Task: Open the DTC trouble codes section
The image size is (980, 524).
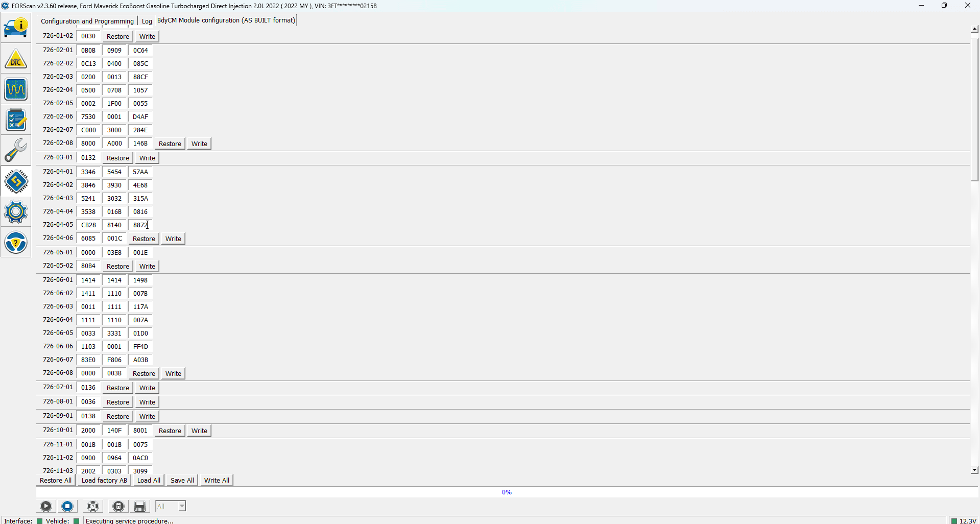Action: tap(16, 59)
